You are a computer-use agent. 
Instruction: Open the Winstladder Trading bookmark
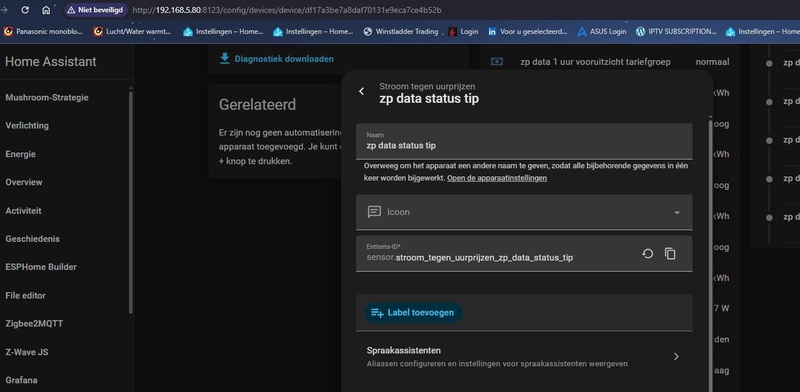click(401, 31)
